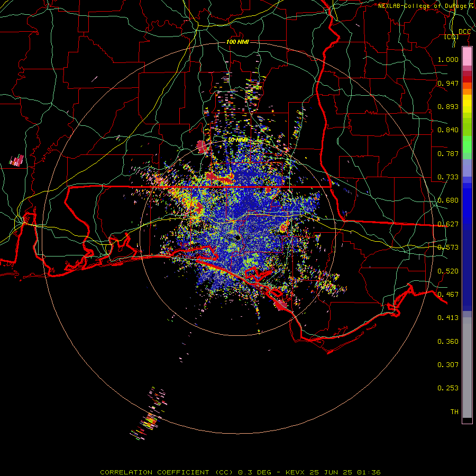Click the DCC label above the color scale
This screenshot has width=476, height=476.
tap(464, 32)
